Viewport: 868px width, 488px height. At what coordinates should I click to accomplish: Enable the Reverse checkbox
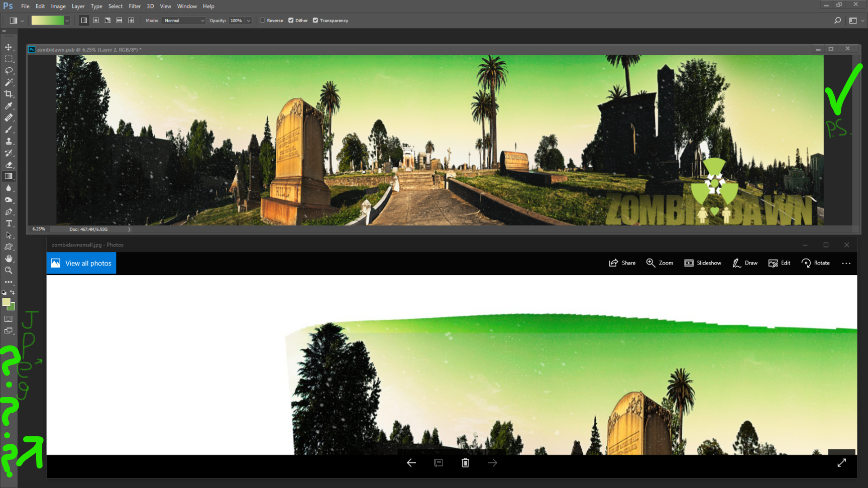click(262, 21)
